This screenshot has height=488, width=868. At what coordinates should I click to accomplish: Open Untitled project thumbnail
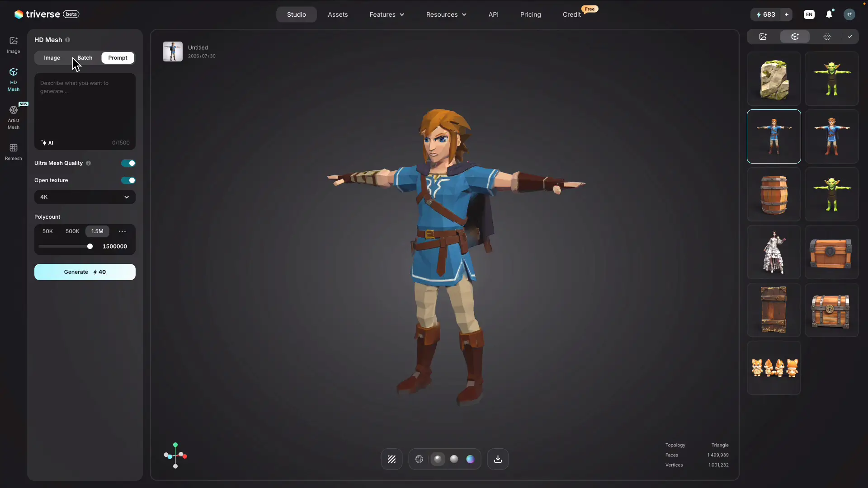tap(173, 52)
